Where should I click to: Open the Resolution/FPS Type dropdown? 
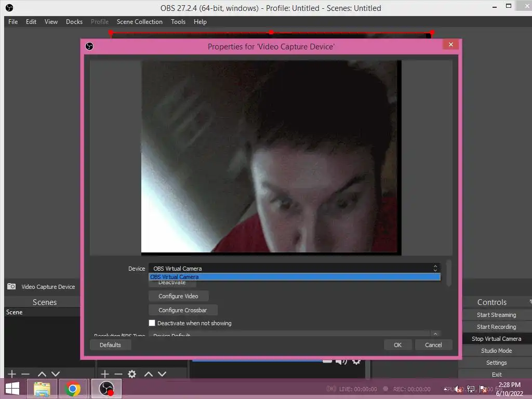point(295,334)
